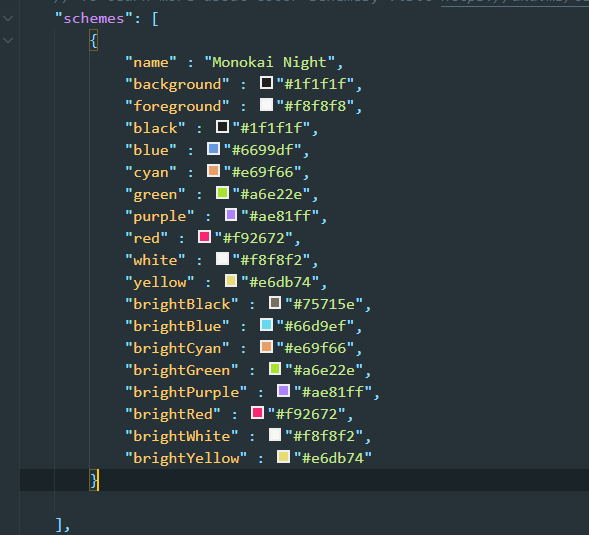
Task: Click the "red" #f92672 color swatch
Action: tap(204, 237)
